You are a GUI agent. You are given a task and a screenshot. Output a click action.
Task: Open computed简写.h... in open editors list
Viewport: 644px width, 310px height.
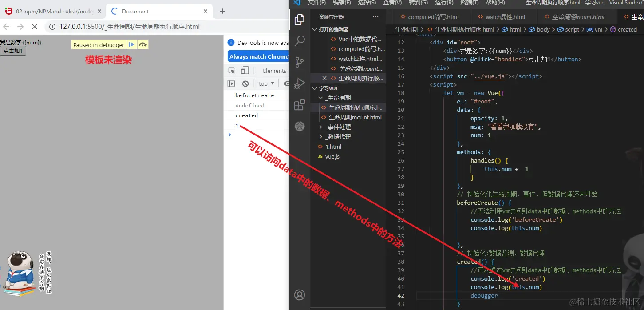point(357,49)
